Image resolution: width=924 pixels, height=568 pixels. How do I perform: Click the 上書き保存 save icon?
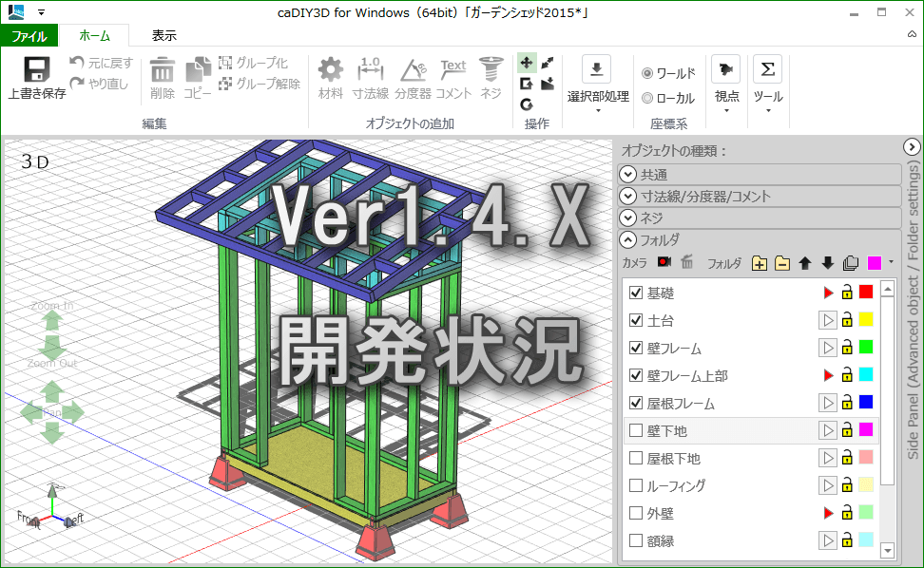(x=36, y=69)
